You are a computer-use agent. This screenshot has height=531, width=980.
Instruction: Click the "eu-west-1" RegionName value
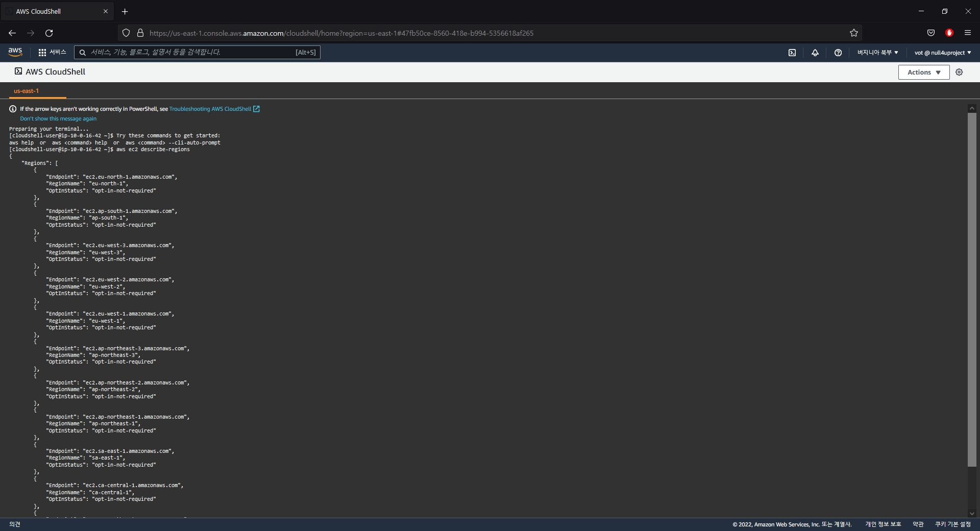[x=106, y=321]
